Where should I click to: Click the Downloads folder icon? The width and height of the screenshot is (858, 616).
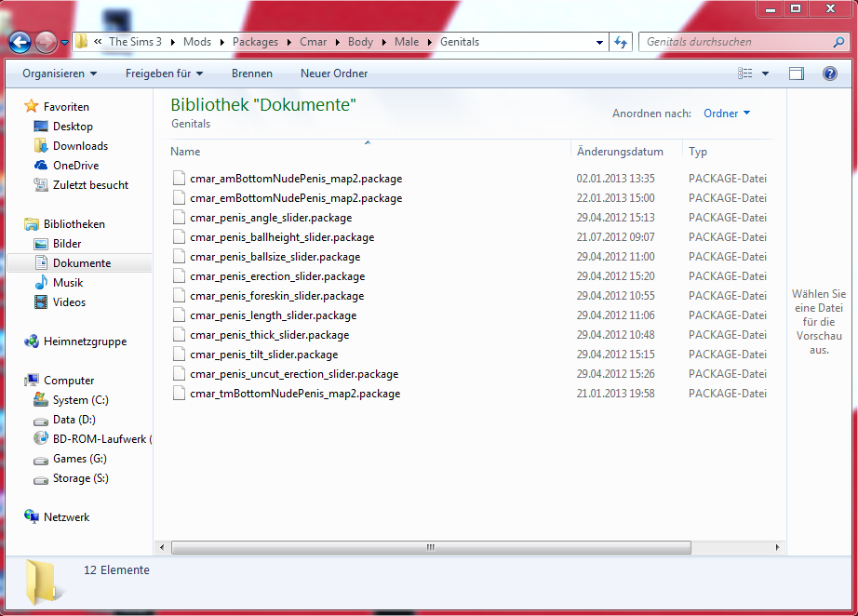[x=41, y=145]
